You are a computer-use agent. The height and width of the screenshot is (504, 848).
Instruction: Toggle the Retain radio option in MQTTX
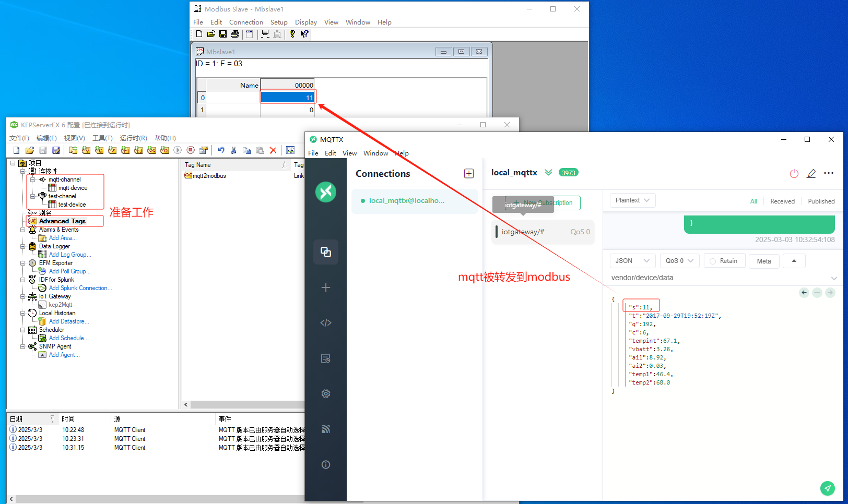[x=724, y=261]
